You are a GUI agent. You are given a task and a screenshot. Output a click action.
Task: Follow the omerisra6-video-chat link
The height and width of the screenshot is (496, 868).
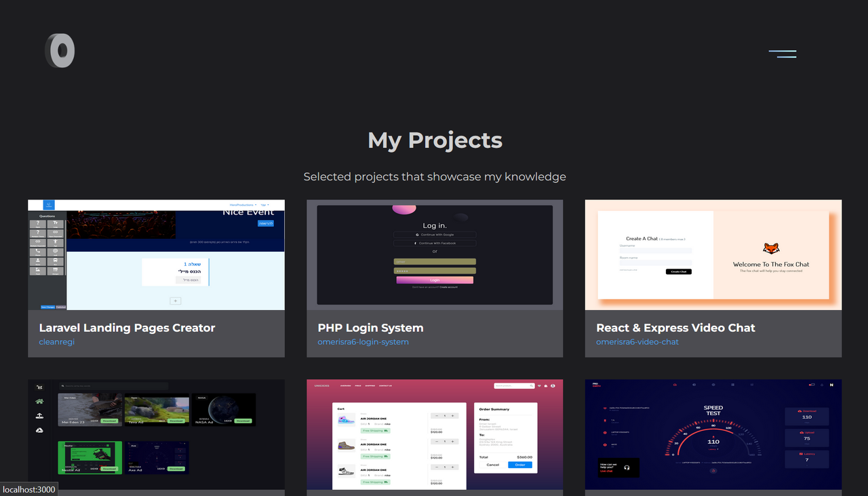[637, 342]
